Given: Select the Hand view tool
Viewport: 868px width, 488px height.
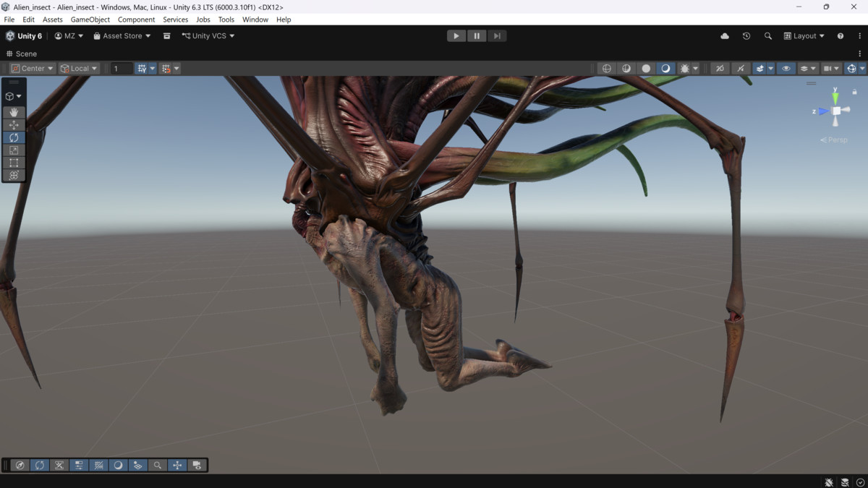Looking at the screenshot, I should (x=14, y=112).
